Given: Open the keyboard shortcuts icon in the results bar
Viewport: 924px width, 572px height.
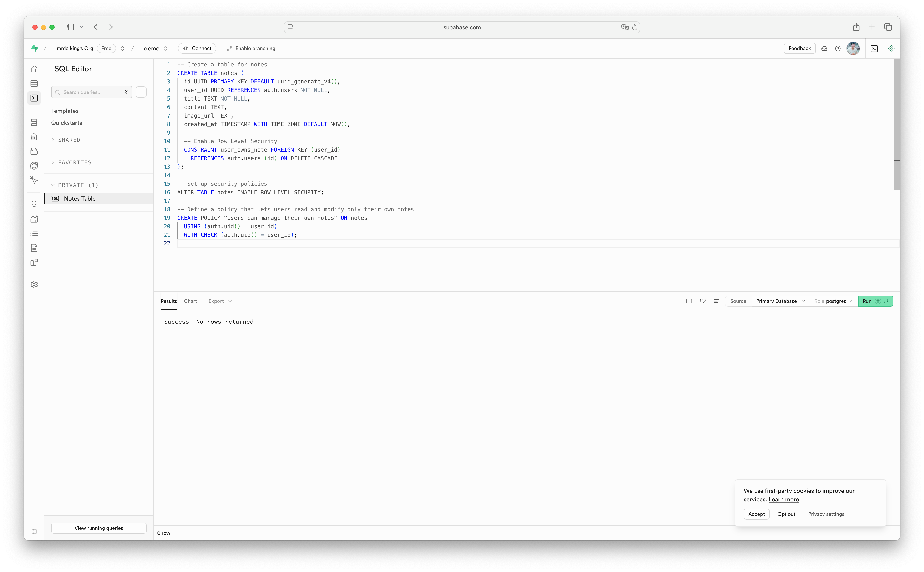Looking at the screenshot, I should (x=689, y=301).
